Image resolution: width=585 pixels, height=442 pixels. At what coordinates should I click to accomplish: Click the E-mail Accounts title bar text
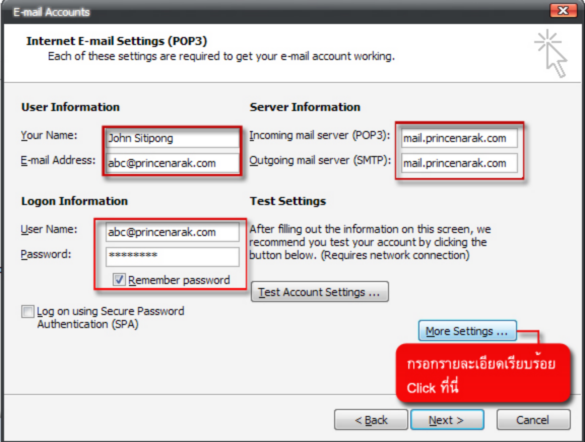pos(51,12)
